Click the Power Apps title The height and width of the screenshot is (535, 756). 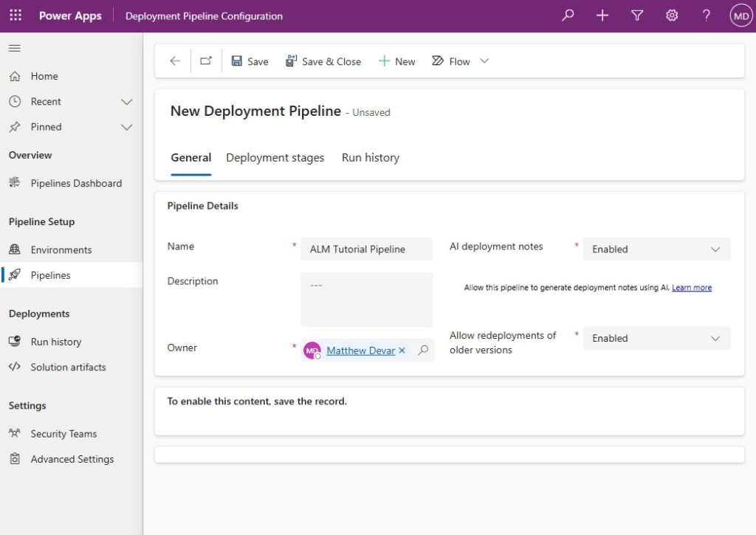point(70,16)
